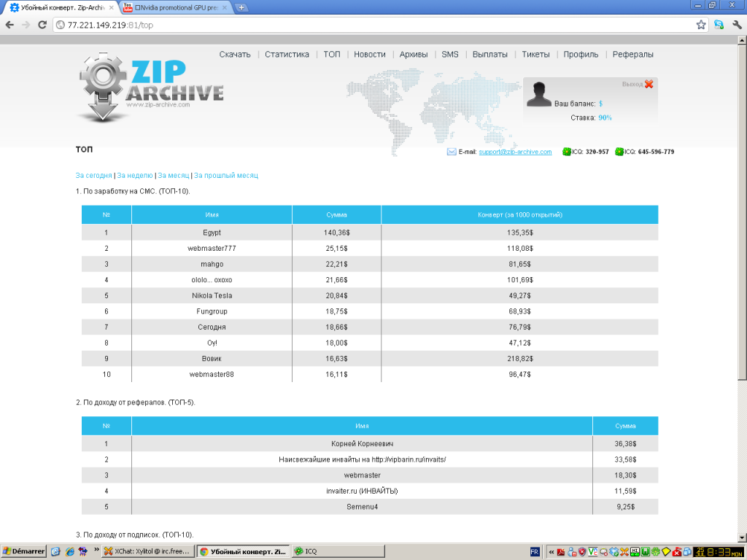Screen dimensions: 747x560
Task: Click the Ставка 90% rate value
Action: click(x=605, y=117)
